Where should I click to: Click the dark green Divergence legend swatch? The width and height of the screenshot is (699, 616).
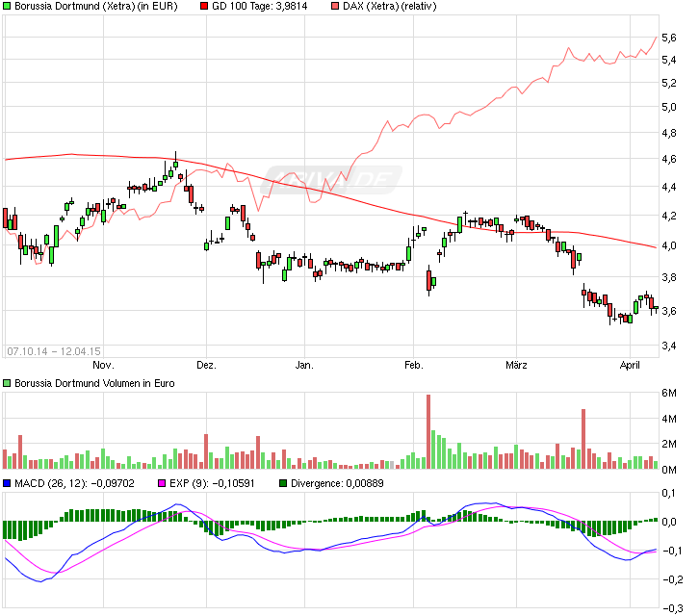tap(283, 483)
